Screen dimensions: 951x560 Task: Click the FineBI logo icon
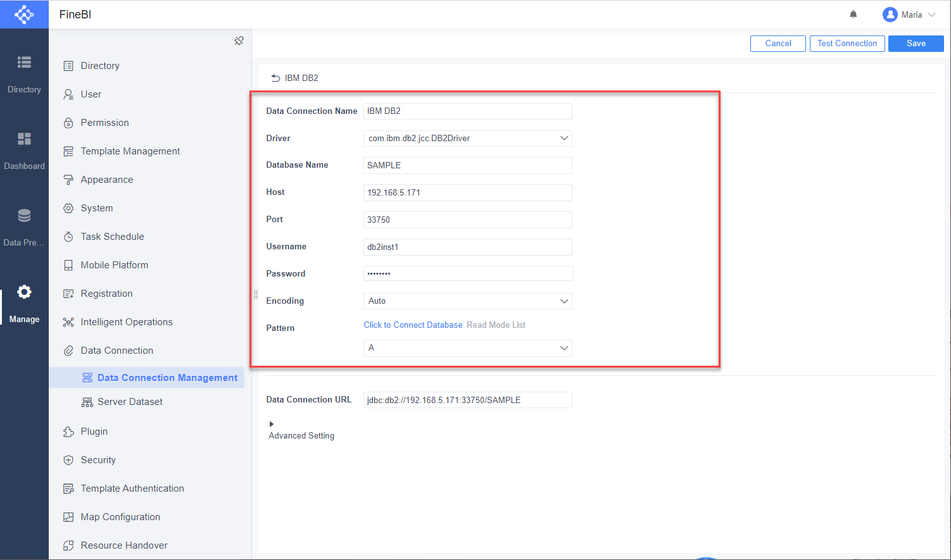point(24,15)
